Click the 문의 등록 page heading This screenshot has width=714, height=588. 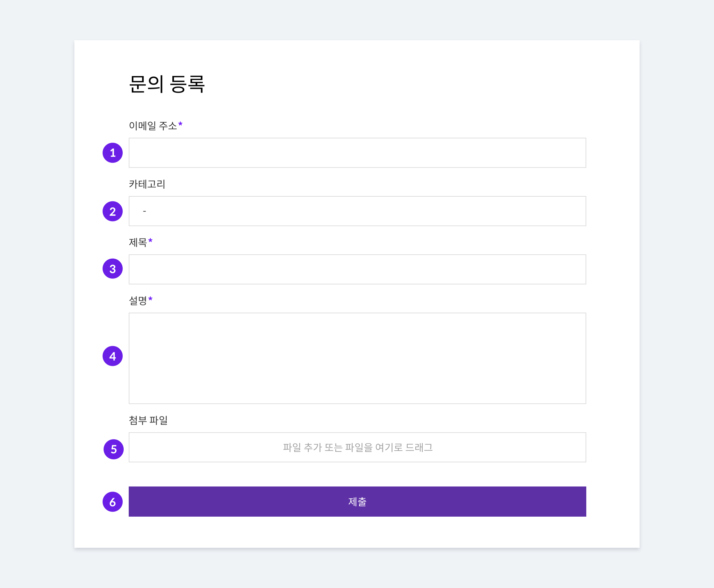(167, 84)
